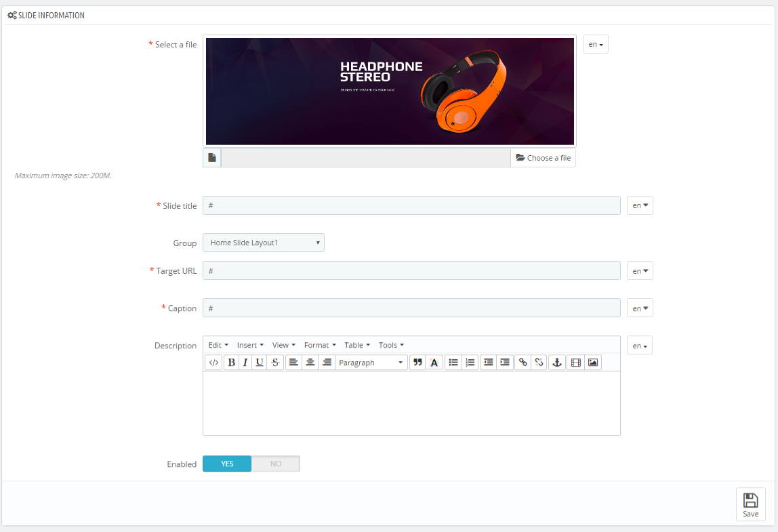
Task: Click the file path field beside Choose a file
Action: tap(366, 158)
